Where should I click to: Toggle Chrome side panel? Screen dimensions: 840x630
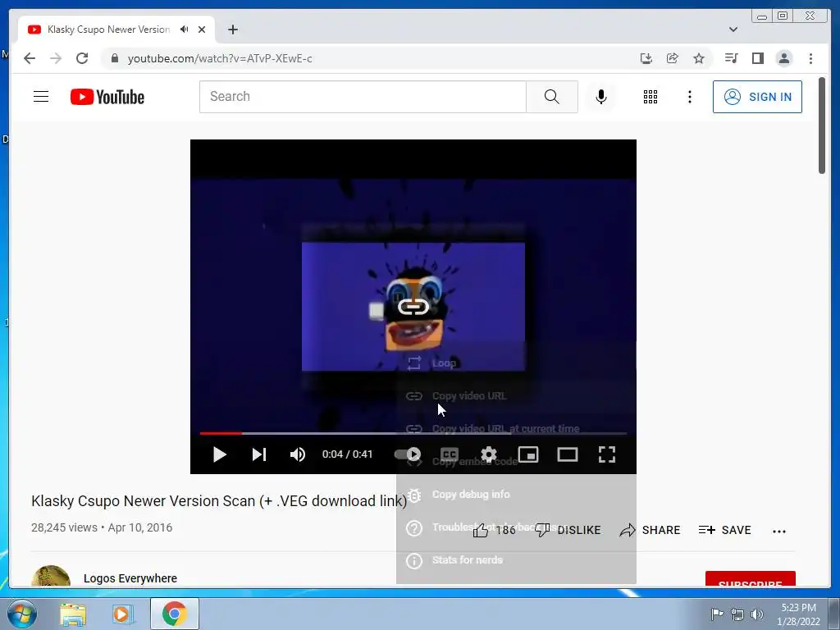point(757,58)
